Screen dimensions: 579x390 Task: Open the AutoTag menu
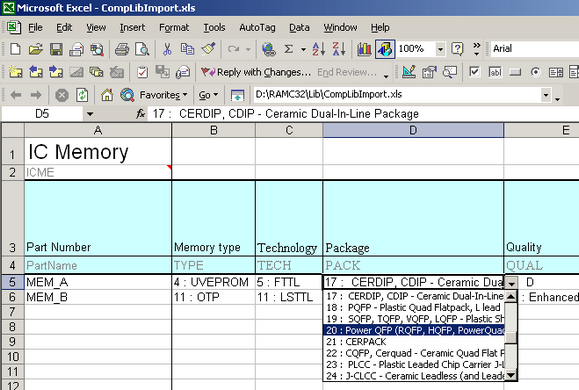tap(257, 28)
